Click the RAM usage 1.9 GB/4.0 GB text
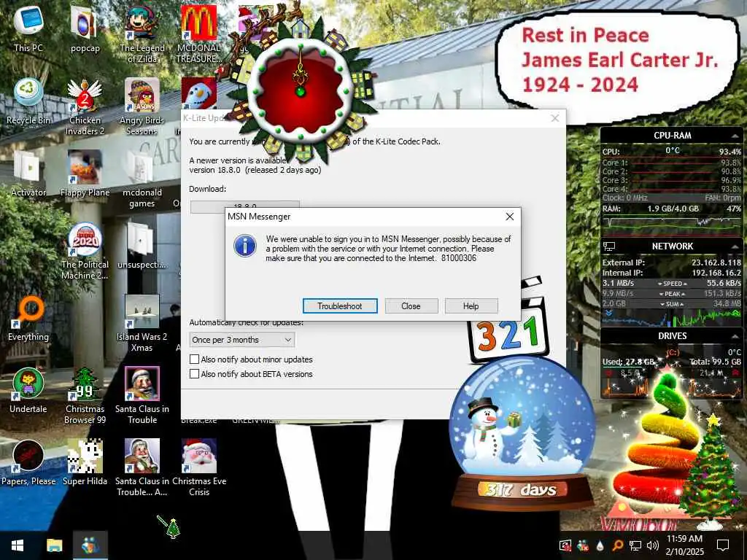The width and height of the screenshot is (747, 560). click(x=673, y=209)
